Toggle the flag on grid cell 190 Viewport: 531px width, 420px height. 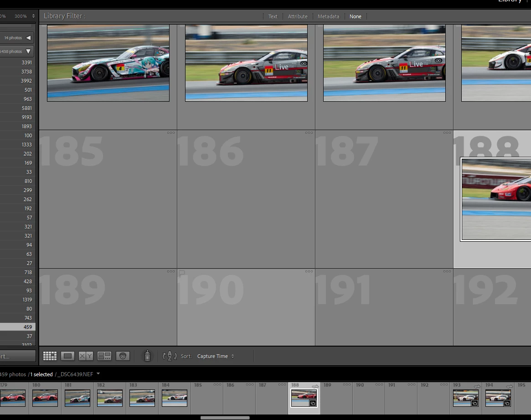click(181, 273)
